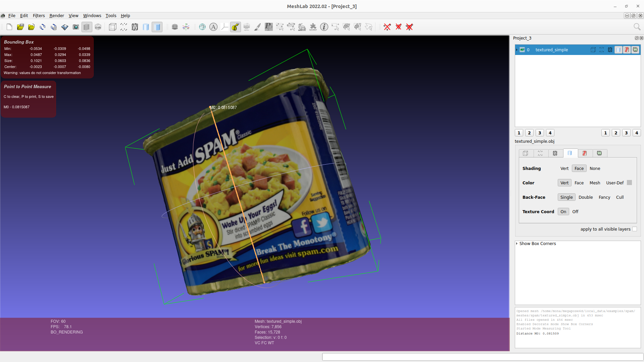Click the magnifier search icon at top right
The width and height of the screenshot is (644, 362).
click(637, 27)
